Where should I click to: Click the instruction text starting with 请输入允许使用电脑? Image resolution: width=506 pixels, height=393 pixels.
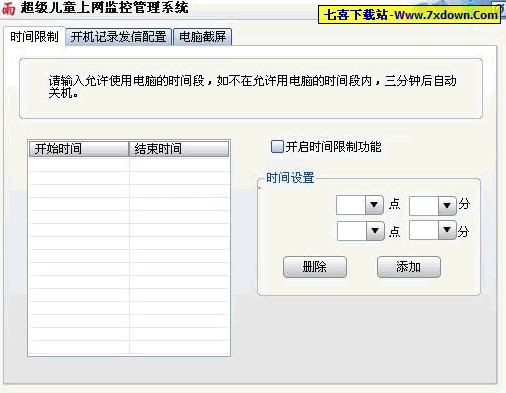tap(252, 87)
